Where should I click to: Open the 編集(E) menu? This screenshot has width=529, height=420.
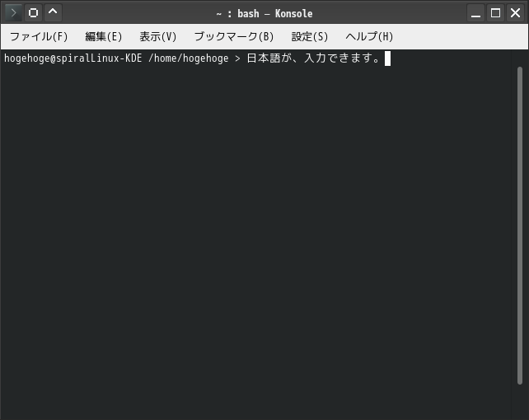coord(104,36)
